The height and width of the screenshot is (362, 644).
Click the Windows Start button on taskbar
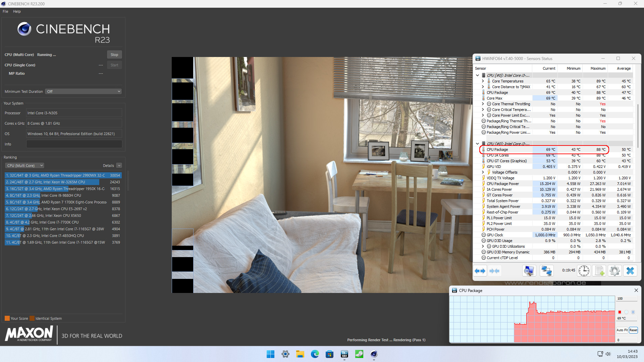click(270, 354)
